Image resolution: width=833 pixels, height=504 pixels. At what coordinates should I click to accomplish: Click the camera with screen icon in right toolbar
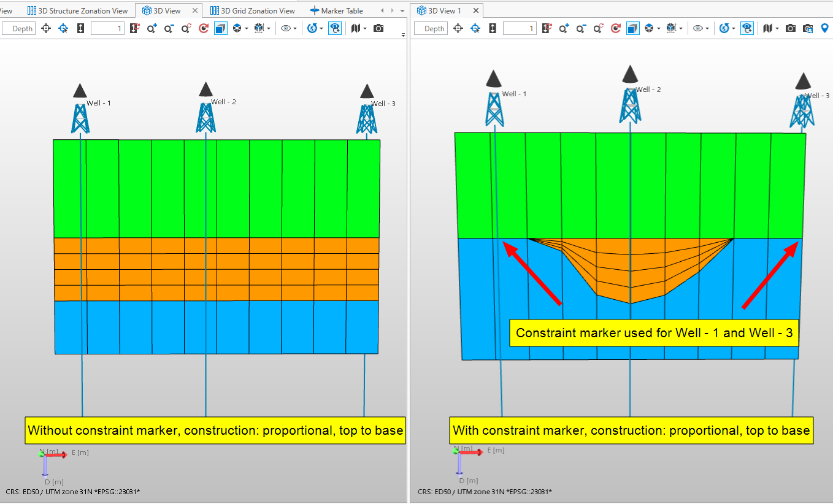click(808, 28)
